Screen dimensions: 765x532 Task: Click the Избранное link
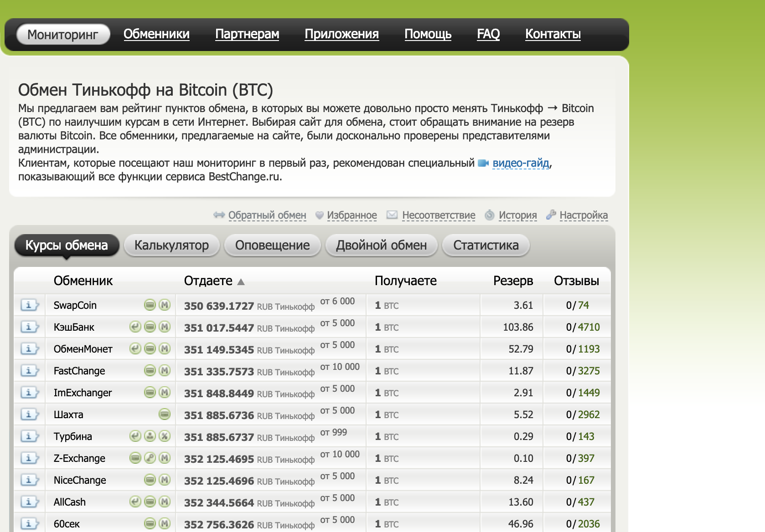(x=352, y=215)
